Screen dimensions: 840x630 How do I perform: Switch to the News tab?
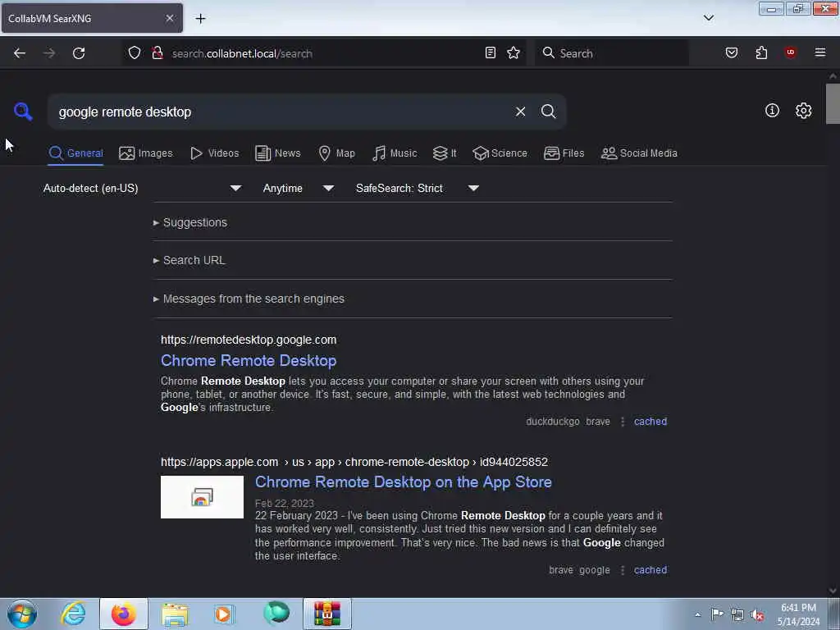278,153
